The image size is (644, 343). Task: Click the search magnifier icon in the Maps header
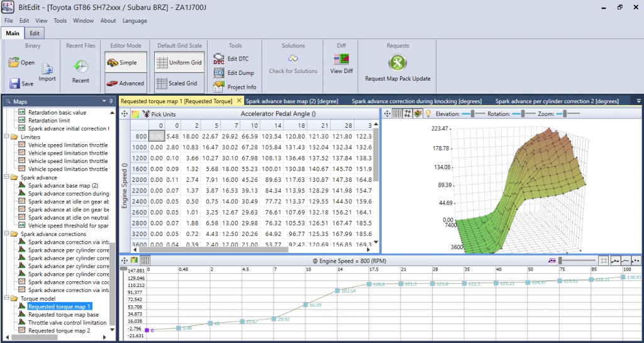8,101
